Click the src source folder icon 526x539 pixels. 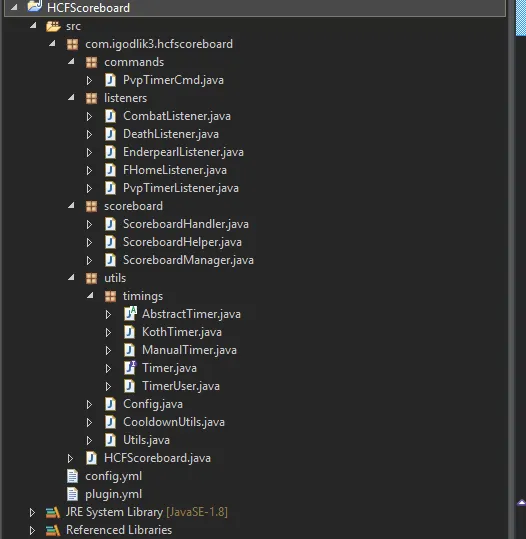coord(53,26)
